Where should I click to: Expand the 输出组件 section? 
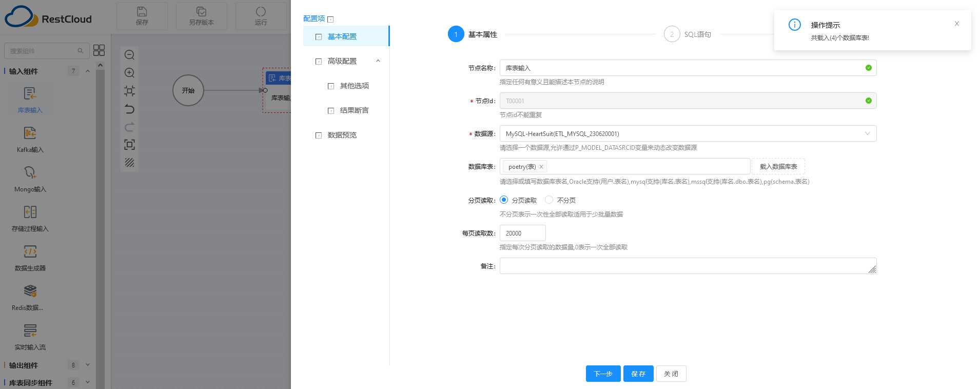(x=88, y=365)
